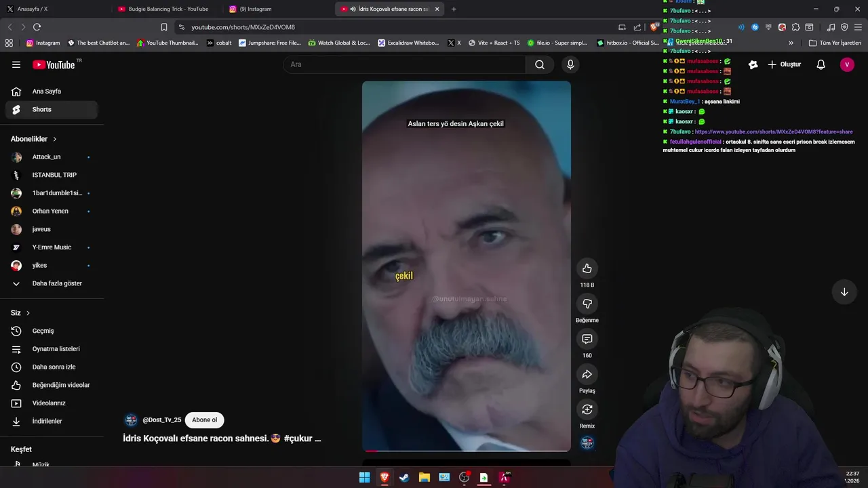Click the cobalt bookmark
868x488 pixels.
[219, 43]
